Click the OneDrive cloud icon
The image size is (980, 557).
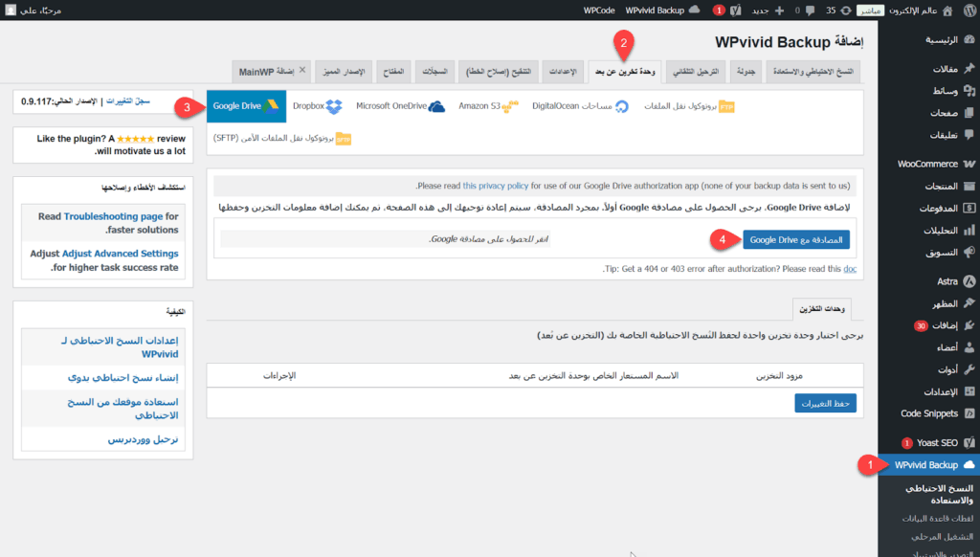click(436, 106)
